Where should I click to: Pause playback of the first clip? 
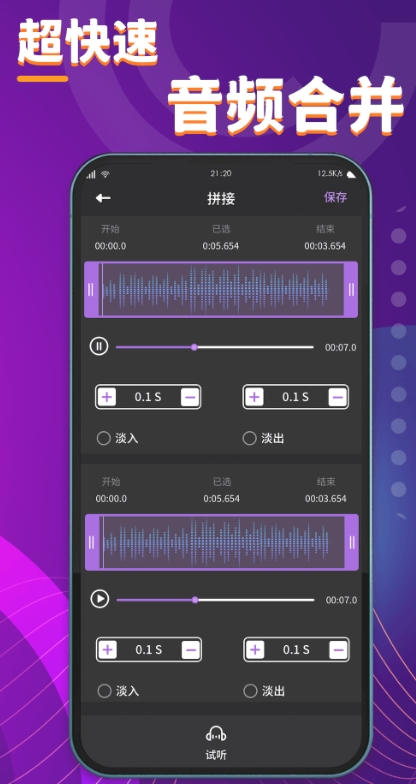(99, 346)
